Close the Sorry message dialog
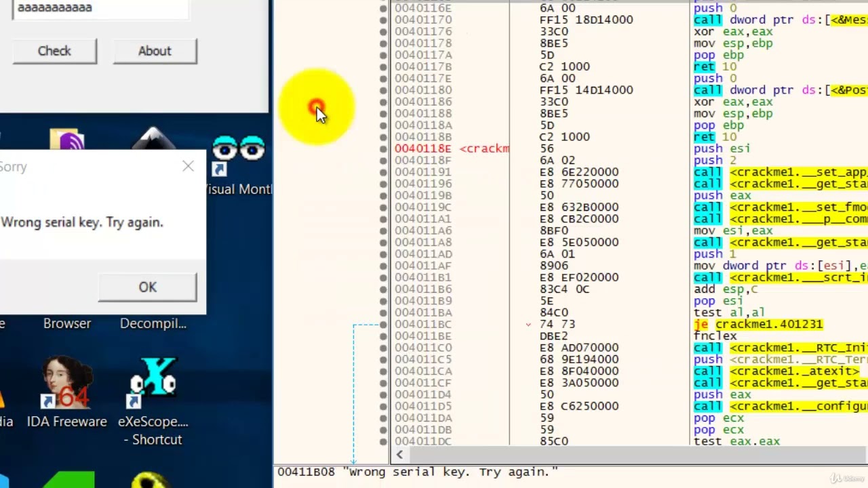The height and width of the screenshot is (488, 868). [x=188, y=166]
